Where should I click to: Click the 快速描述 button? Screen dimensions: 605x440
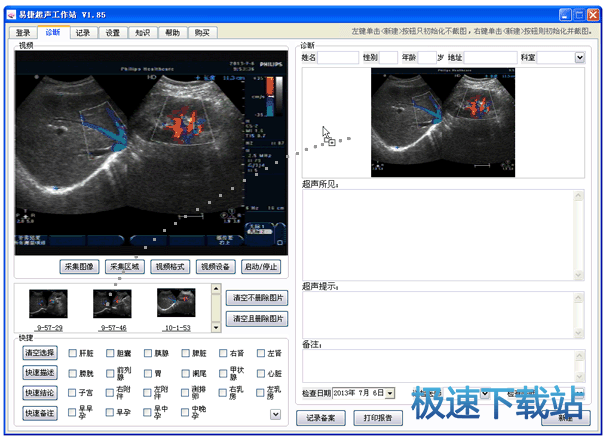tap(40, 373)
